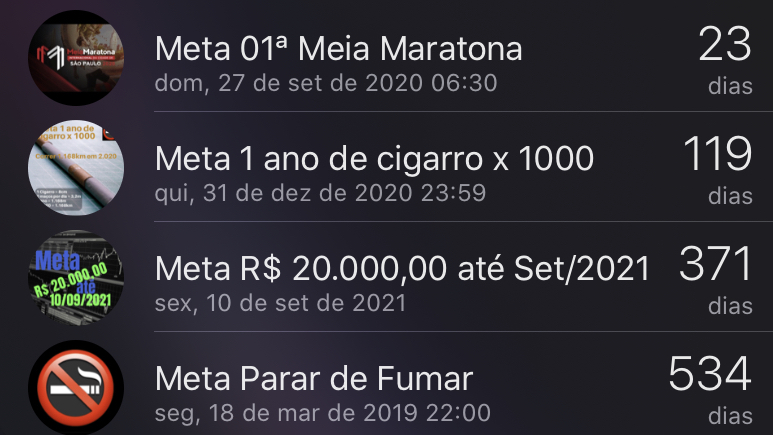Click the dias label below 119
Screen dimensions: 773x435
click(730, 197)
